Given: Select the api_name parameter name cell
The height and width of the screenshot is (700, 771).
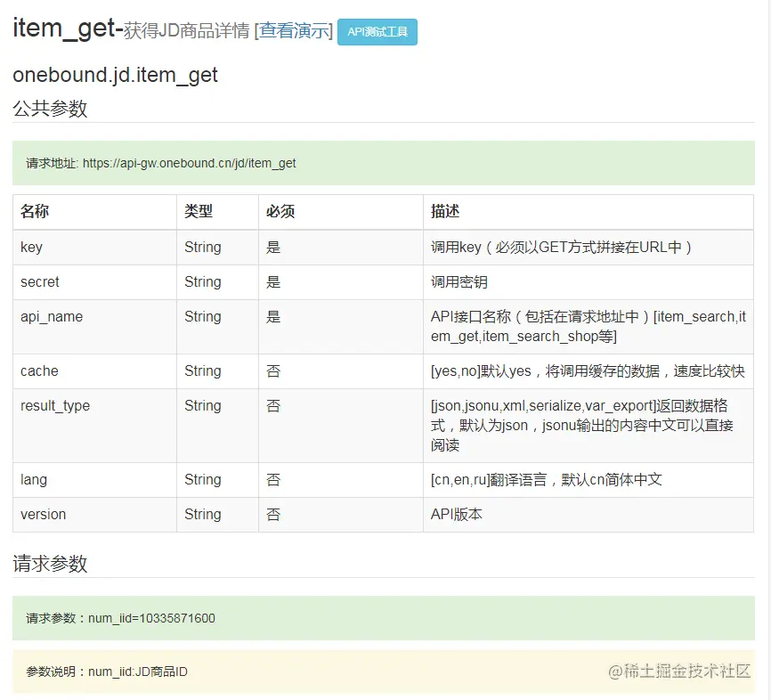Looking at the screenshot, I should click(x=94, y=327).
